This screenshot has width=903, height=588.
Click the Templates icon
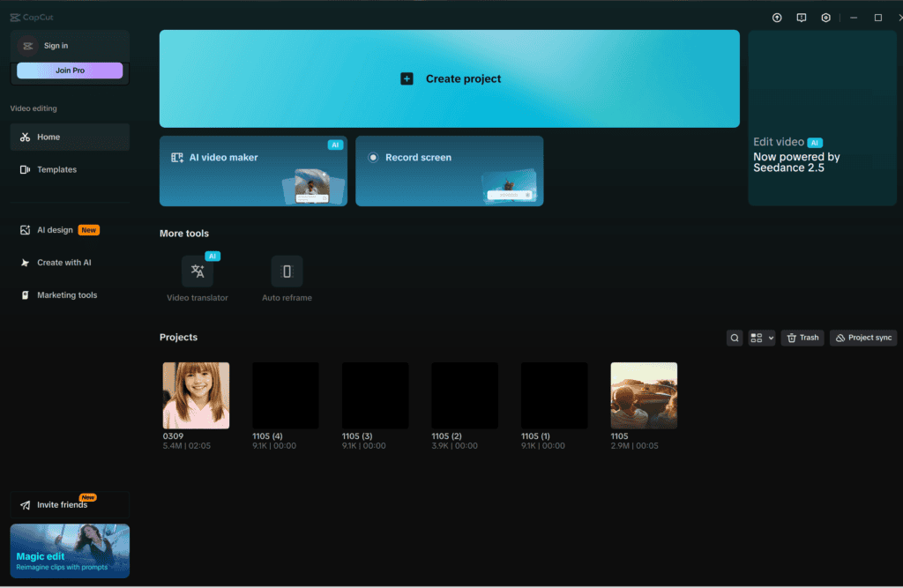click(x=25, y=170)
